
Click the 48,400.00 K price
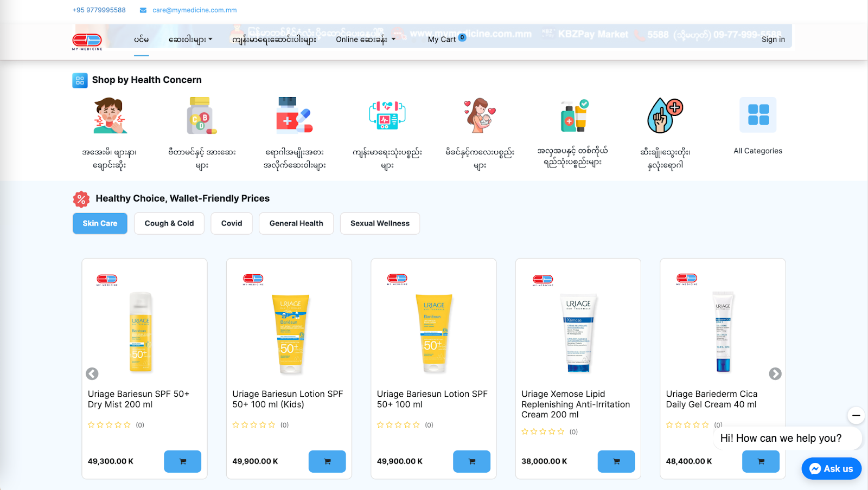(x=689, y=461)
